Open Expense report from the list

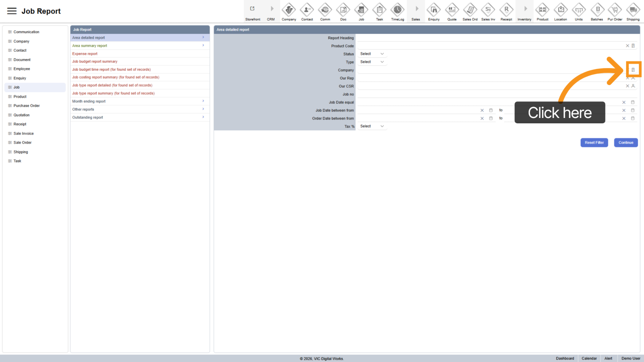(85, 54)
